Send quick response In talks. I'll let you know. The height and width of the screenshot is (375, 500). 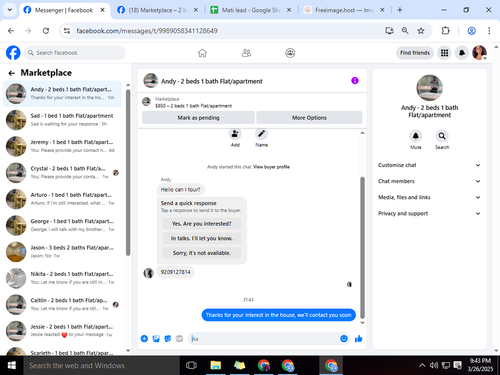coord(202,238)
